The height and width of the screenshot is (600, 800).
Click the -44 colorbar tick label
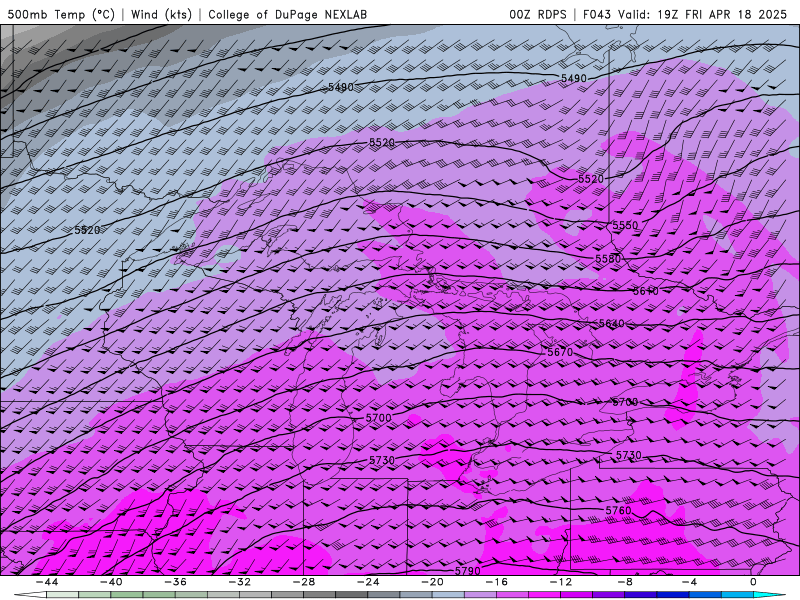tap(46, 582)
